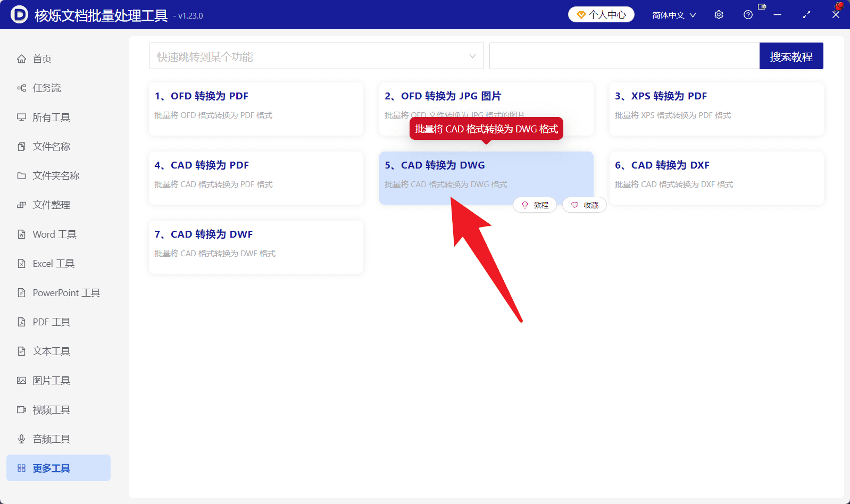Click the 教程 button under CAD to DWG

pos(535,205)
